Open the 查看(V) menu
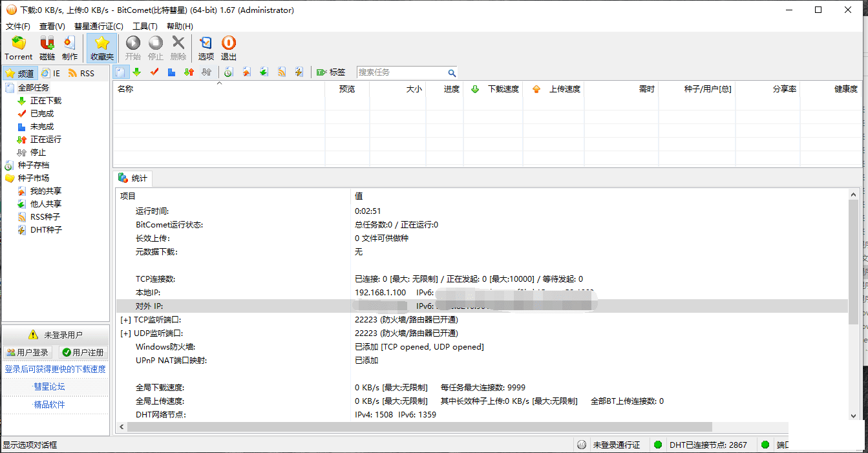Image resolution: width=868 pixels, height=453 pixels. [x=52, y=26]
